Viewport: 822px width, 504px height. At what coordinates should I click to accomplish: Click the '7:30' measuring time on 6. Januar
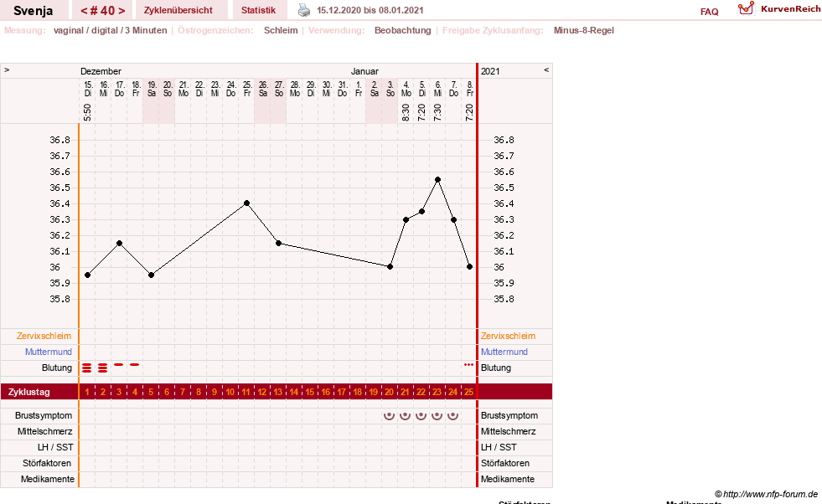coord(437,112)
